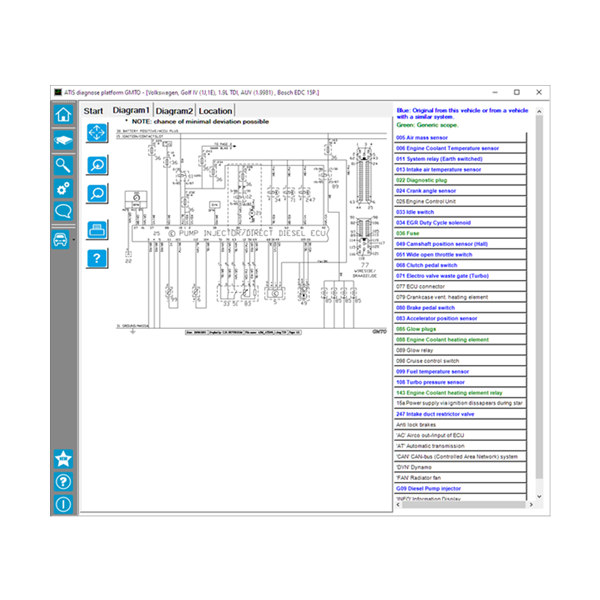Open 034 EGR Duty Cycle solenoid

[460, 223]
